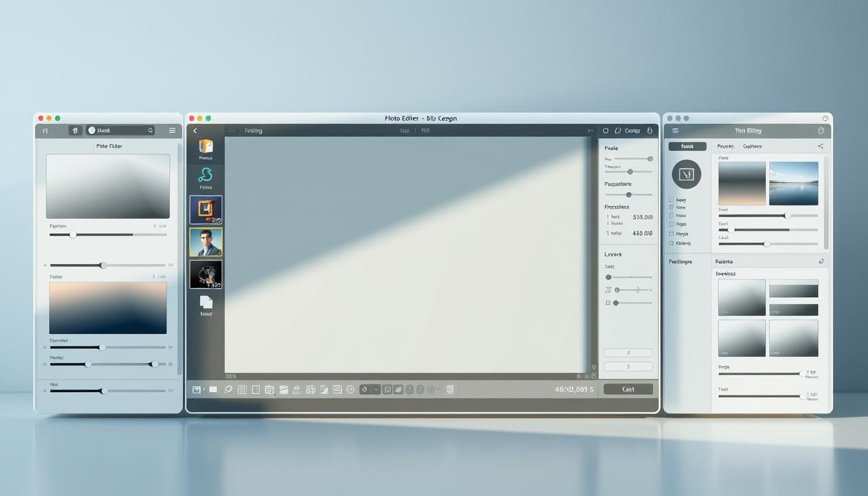The image size is (868, 496).
Task: Toggle the second checkbox in the right window list
Action: 672,208
